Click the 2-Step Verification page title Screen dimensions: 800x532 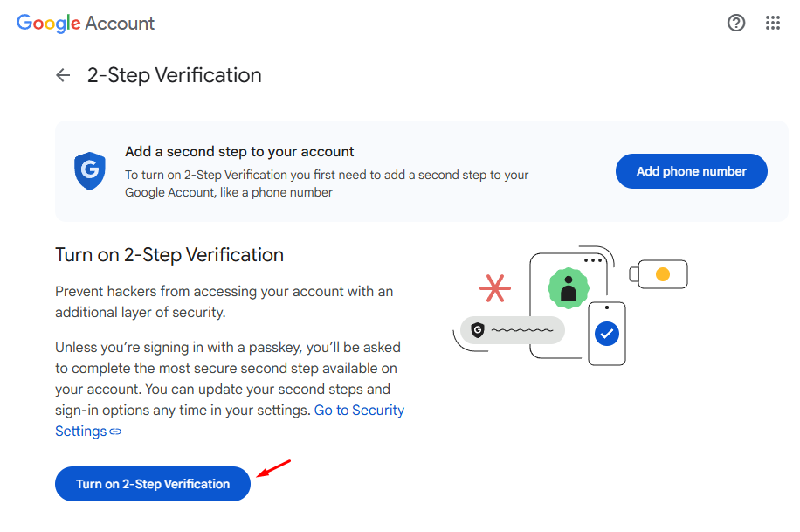pos(175,75)
